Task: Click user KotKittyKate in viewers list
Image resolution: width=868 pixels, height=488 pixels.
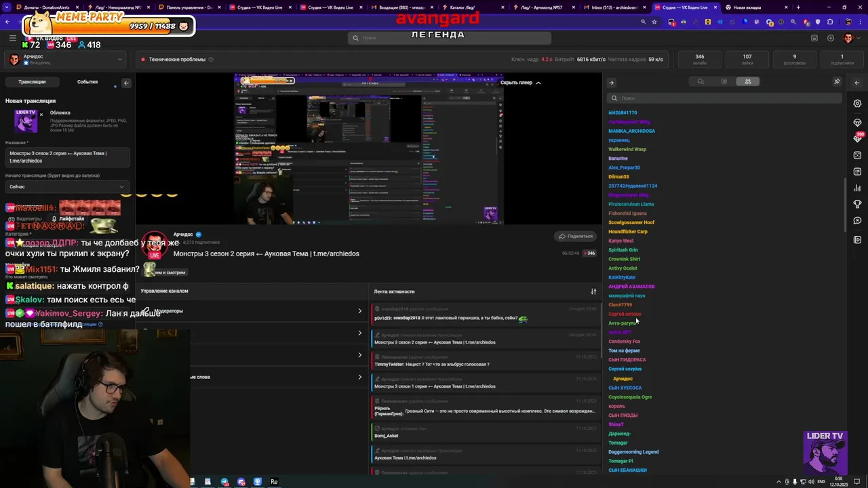Action: tap(621, 277)
